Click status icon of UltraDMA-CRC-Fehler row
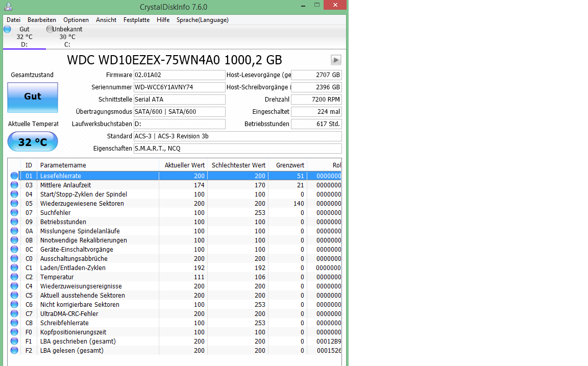This screenshot has height=366, width=588. coord(14,313)
